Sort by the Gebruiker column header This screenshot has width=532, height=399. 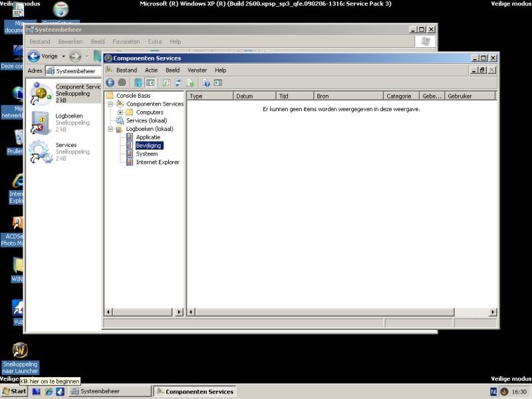[470, 96]
